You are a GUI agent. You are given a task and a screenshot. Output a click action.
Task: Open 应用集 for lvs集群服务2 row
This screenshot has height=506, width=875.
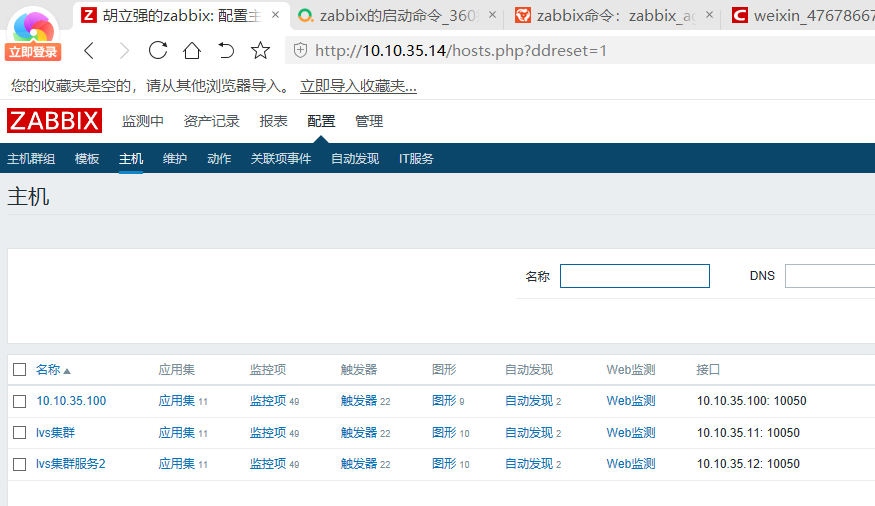tap(176, 464)
